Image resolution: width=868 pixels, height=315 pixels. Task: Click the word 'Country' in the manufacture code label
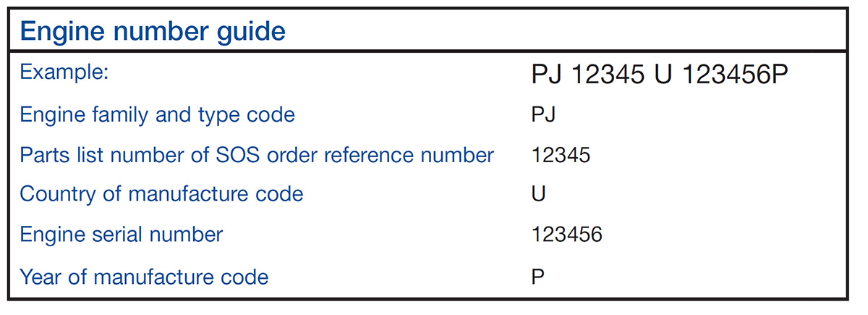tap(51, 194)
